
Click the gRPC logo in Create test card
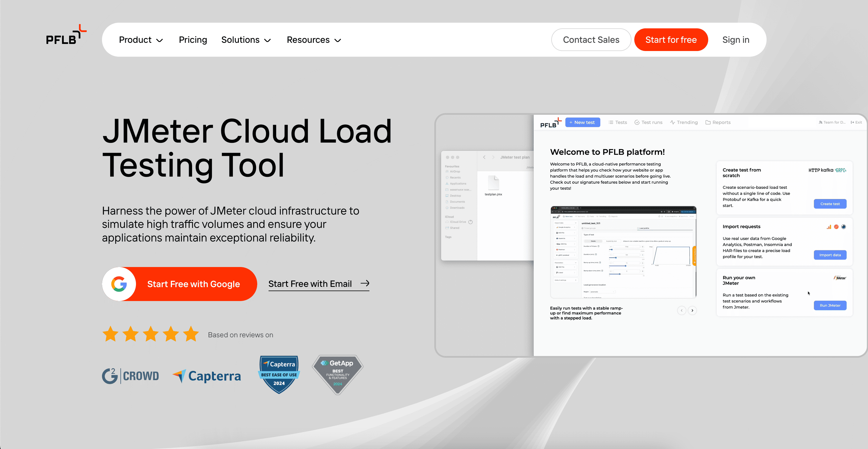point(841,170)
